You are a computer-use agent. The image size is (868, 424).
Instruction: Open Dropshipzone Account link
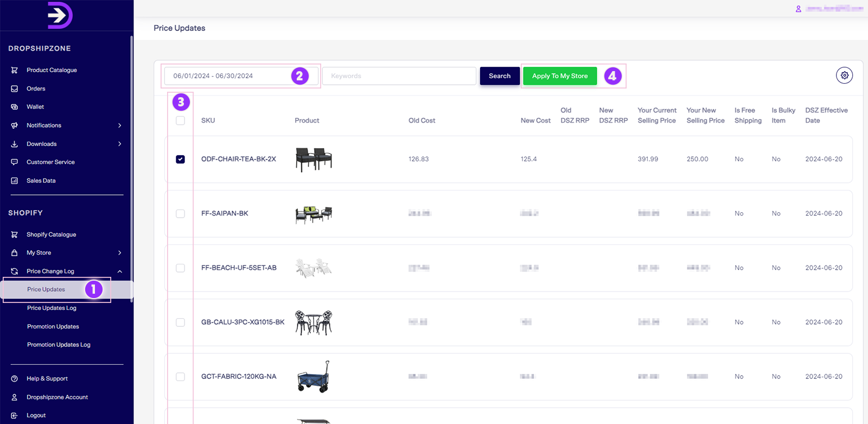[x=57, y=397]
